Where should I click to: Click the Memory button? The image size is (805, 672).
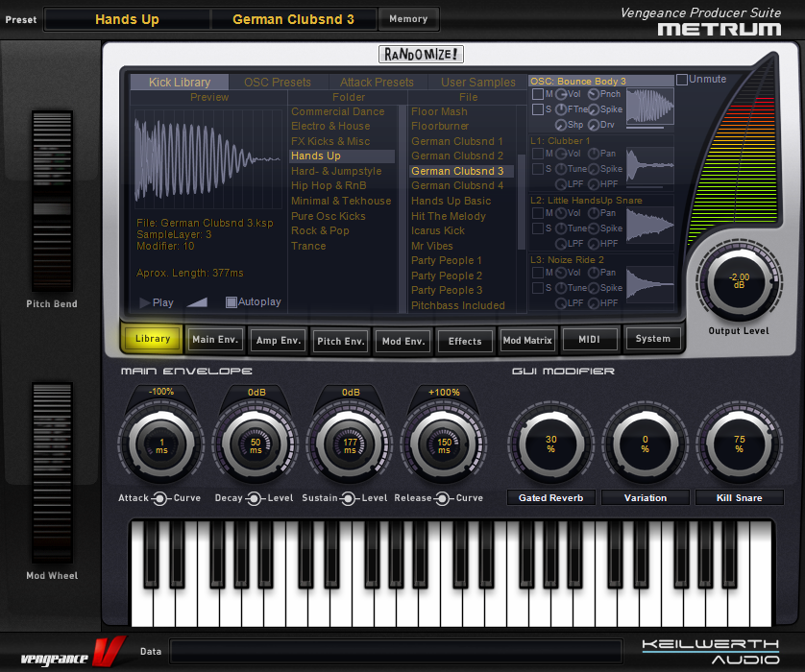pyautogui.click(x=408, y=19)
